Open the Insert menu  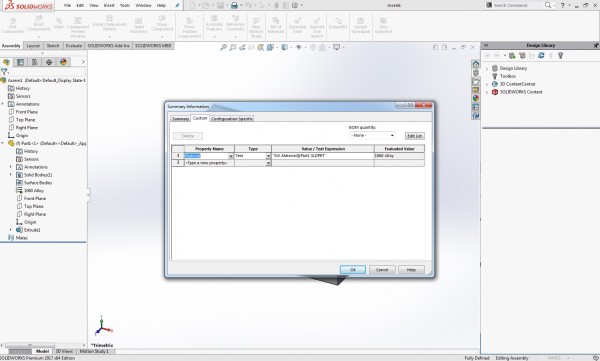pyautogui.click(x=109, y=5)
